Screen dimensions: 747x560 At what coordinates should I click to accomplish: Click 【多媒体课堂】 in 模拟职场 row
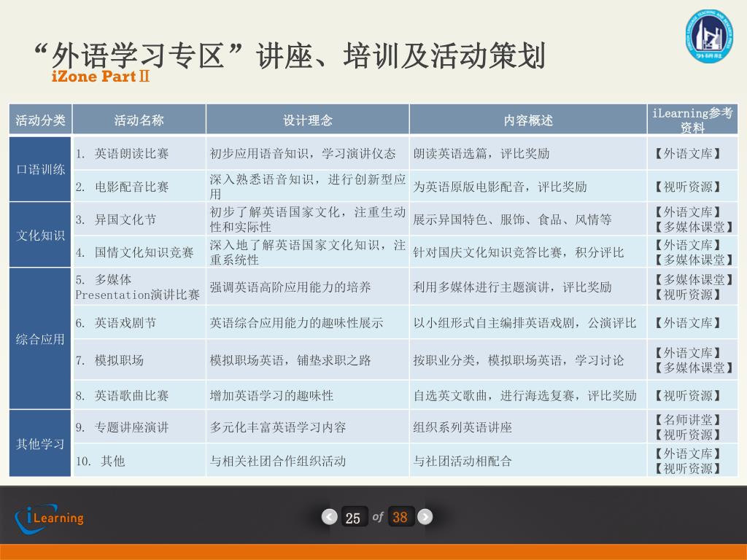(693, 367)
